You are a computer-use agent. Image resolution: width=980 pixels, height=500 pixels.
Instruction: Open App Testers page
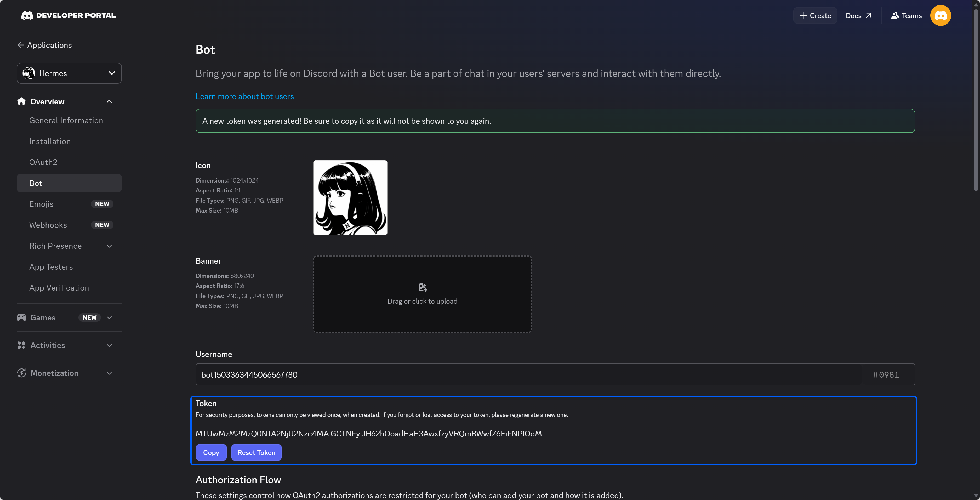[51, 267]
